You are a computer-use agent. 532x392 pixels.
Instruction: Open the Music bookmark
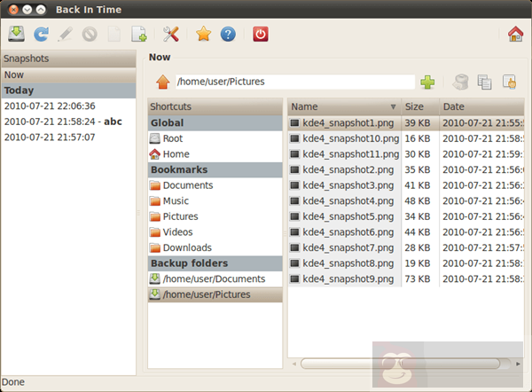[x=215, y=201]
